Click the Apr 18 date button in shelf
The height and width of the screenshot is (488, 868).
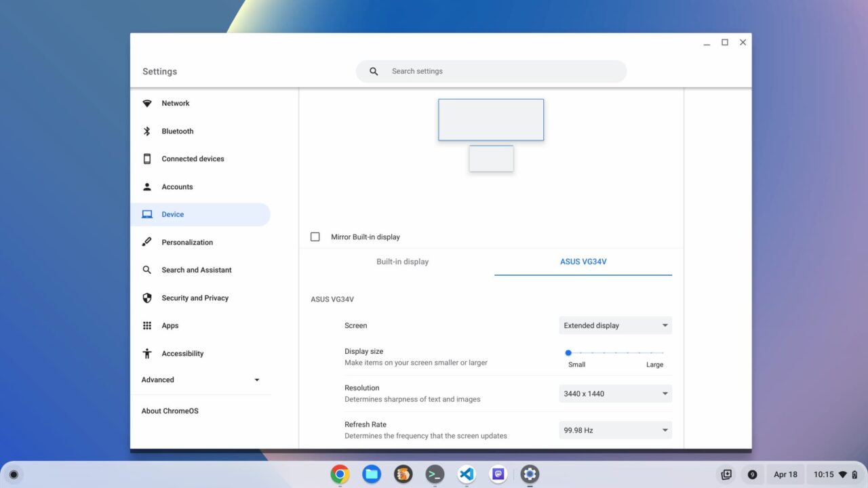coord(785,474)
